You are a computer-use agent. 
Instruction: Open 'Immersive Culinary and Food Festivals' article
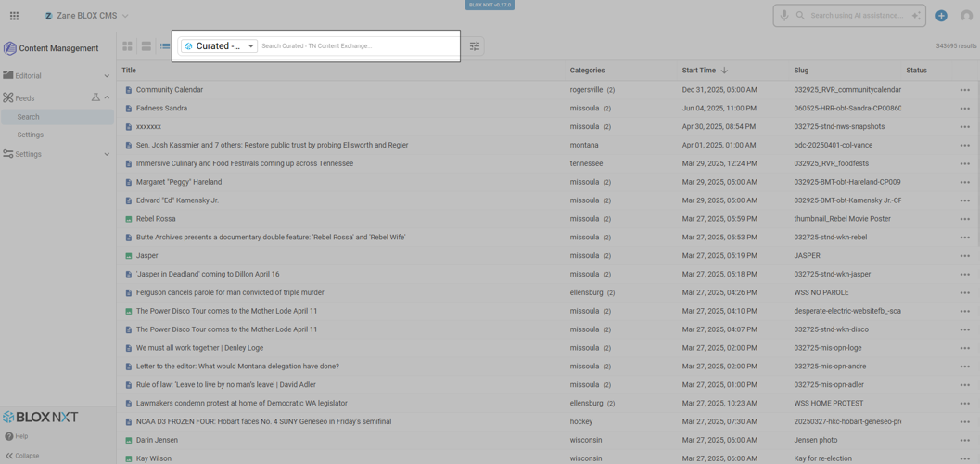(245, 164)
